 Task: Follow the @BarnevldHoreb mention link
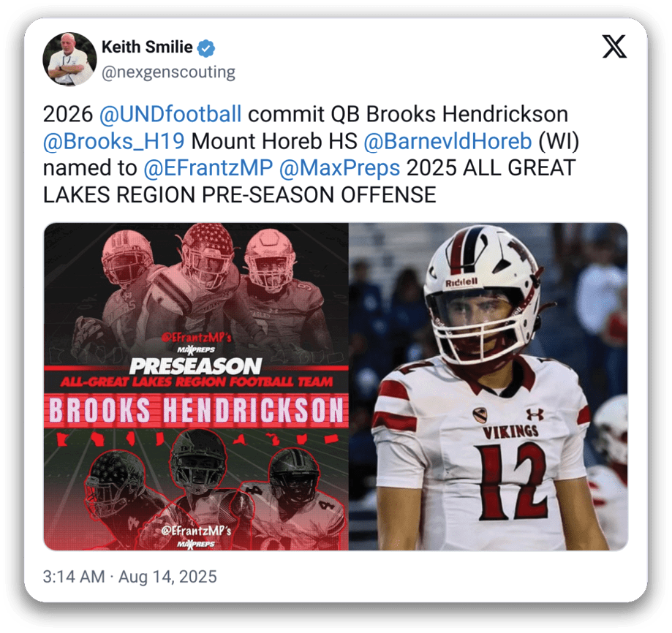pos(448,141)
